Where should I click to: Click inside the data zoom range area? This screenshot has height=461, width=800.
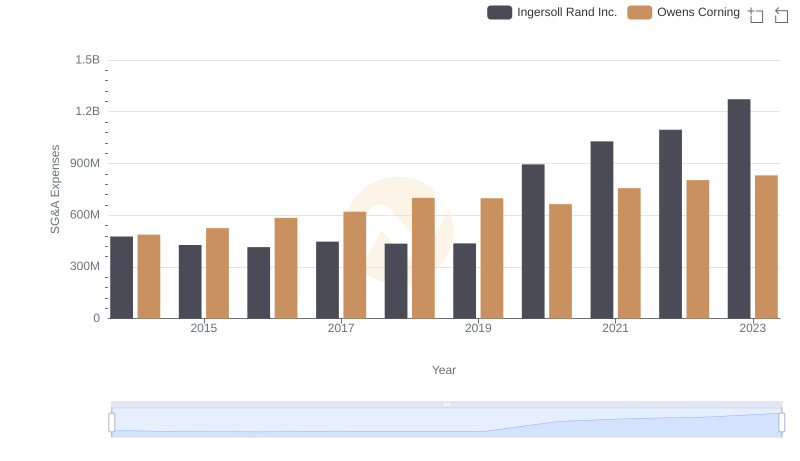(446, 422)
